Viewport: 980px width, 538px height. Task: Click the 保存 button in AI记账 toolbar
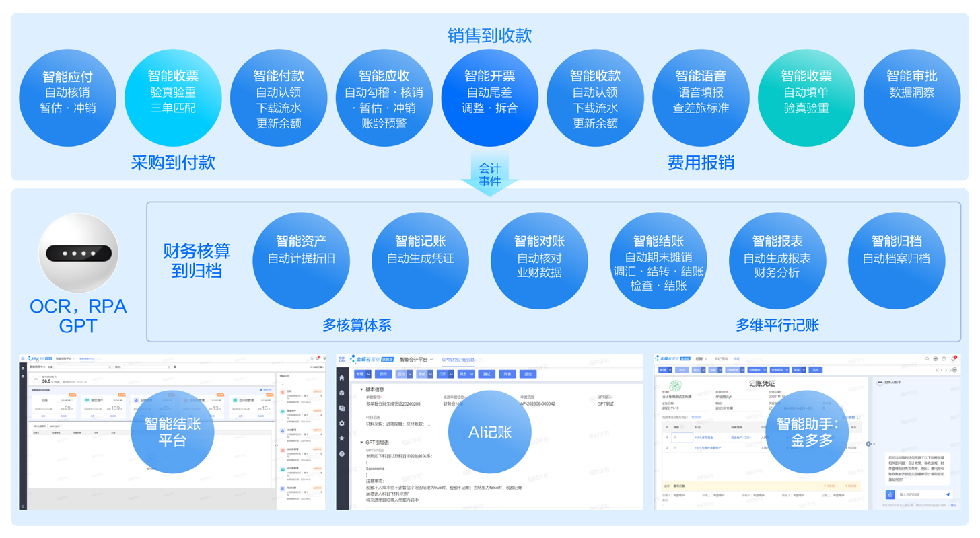(x=383, y=374)
